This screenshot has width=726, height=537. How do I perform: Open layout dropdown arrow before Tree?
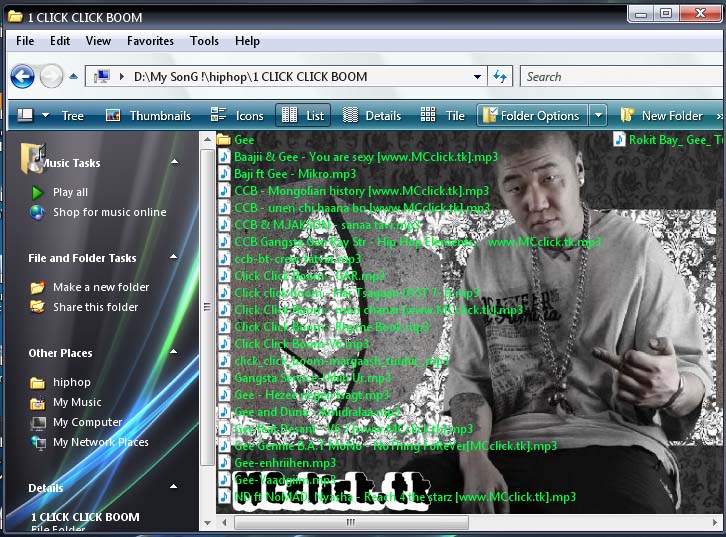[x=45, y=115]
